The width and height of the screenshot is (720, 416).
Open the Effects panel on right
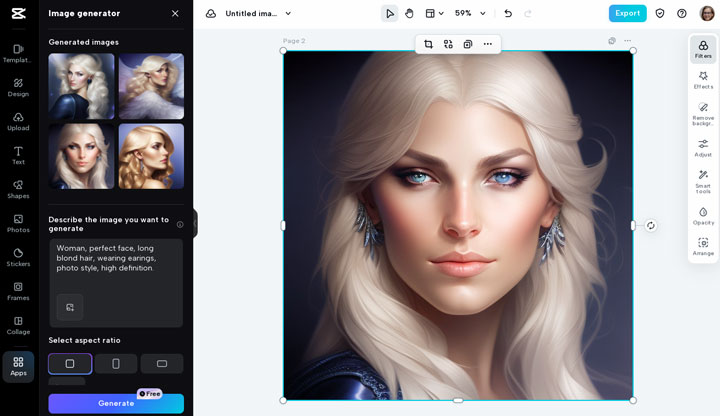[703, 80]
